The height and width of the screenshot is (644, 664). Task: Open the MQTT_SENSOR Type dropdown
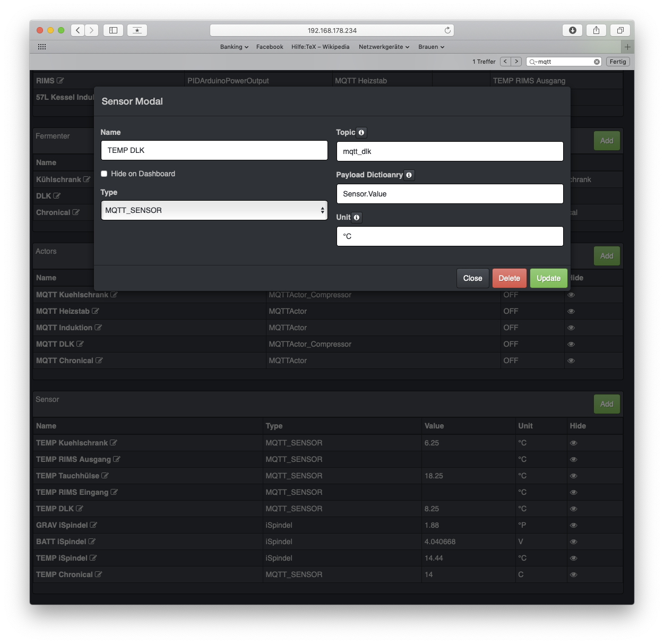click(214, 210)
